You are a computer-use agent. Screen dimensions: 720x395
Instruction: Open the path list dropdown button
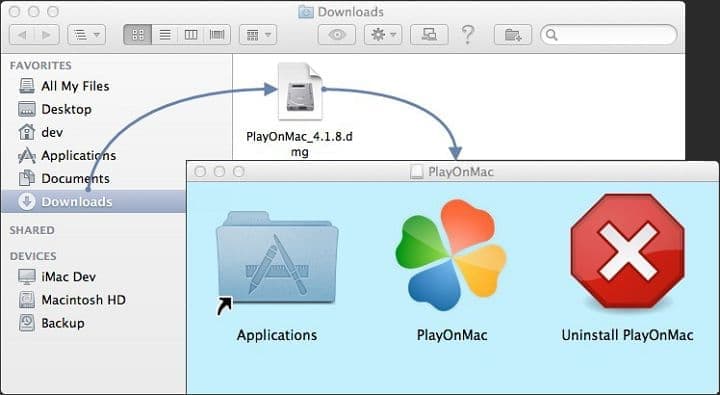point(86,35)
